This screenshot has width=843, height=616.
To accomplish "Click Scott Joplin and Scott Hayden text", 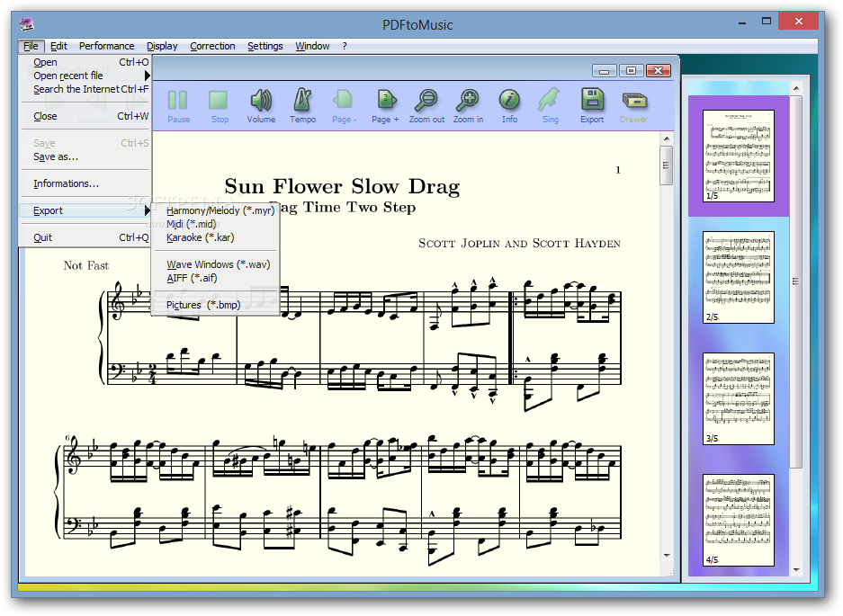I will pyautogui.click(x=519, y=244).
